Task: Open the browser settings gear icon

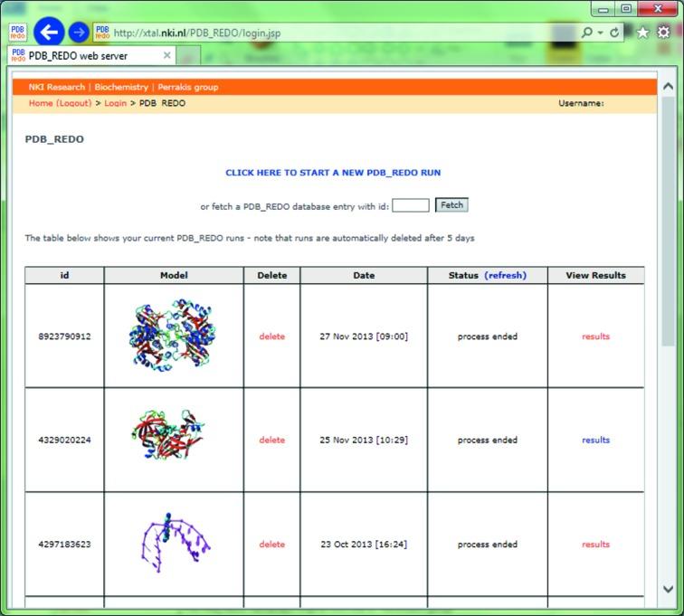Action: (663, 33)
